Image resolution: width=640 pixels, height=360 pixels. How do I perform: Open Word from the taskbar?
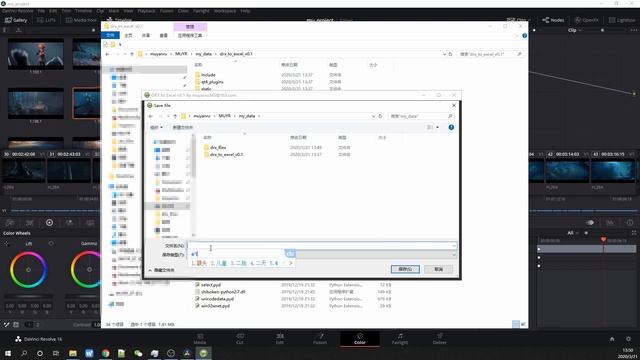tap(89, 353)
